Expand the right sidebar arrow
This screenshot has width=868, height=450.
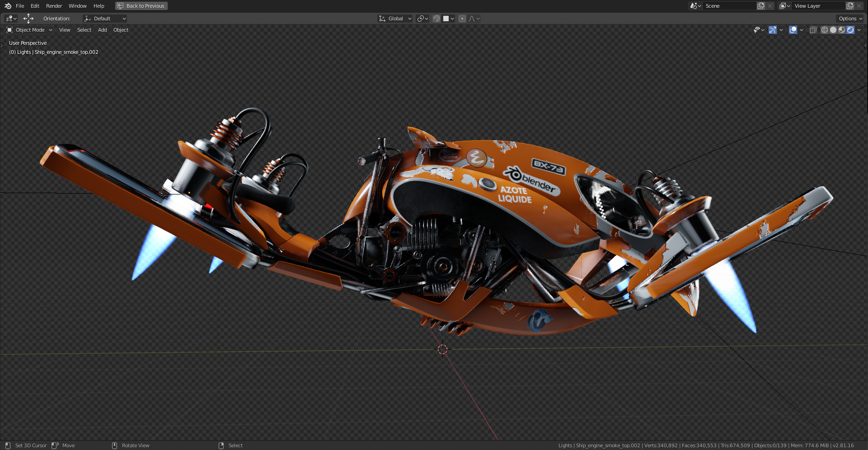click(866, 45)
